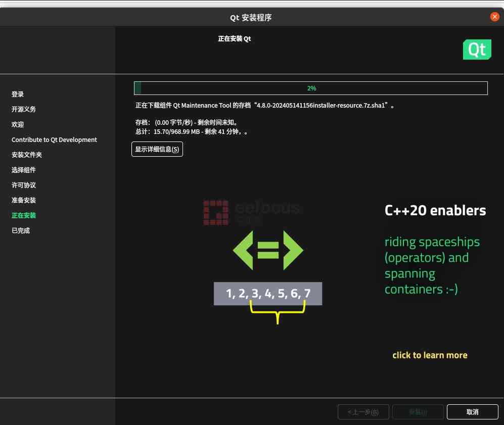Open the 欢迎 page from the sidebar
Screen dimensions: 504x425
coord(18,124)
